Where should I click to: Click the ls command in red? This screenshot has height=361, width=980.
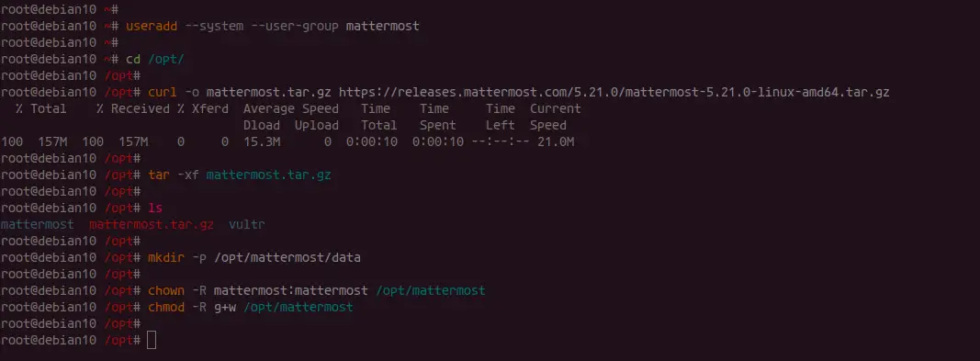coord(155,208)
